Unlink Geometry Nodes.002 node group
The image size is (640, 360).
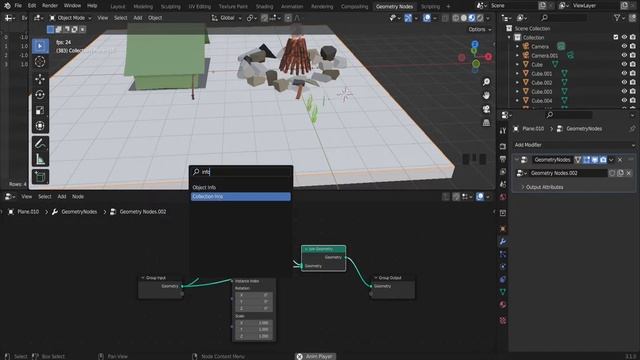coord(629,173)
